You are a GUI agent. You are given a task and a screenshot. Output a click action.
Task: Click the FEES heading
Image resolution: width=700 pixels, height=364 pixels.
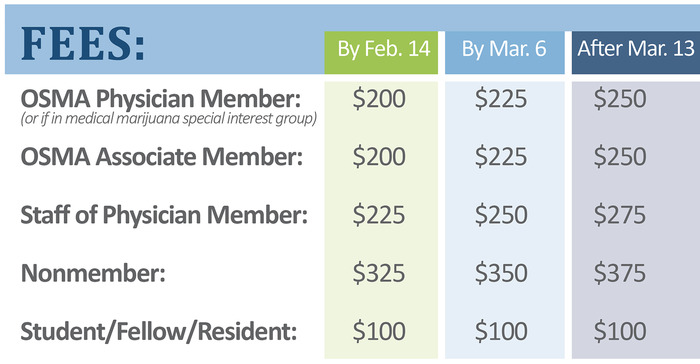point(83,44)
